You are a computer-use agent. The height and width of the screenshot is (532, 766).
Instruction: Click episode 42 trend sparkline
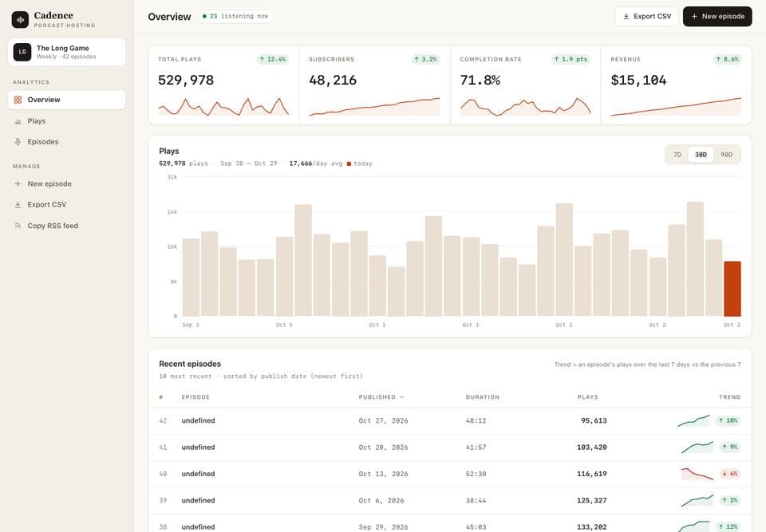tap(693, 420)
